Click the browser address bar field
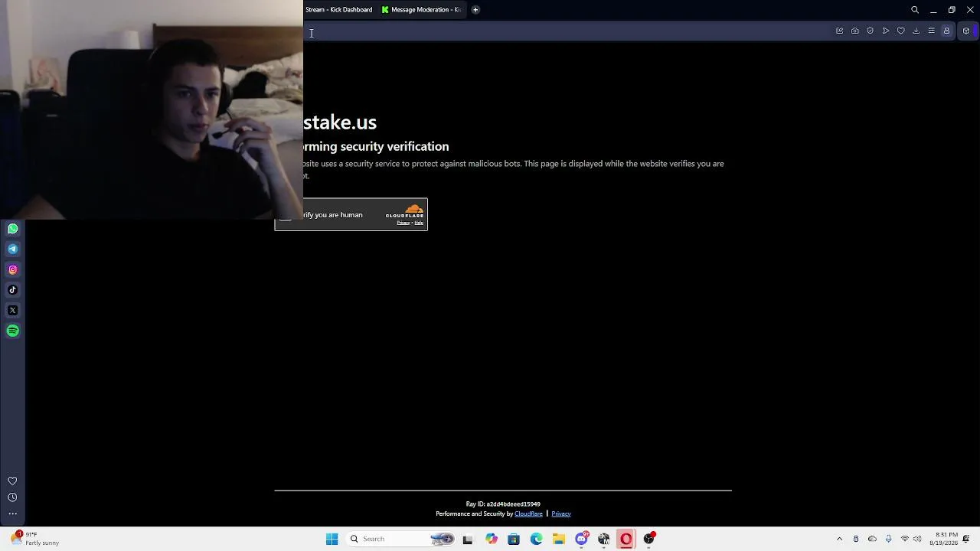 click(567, 31)
